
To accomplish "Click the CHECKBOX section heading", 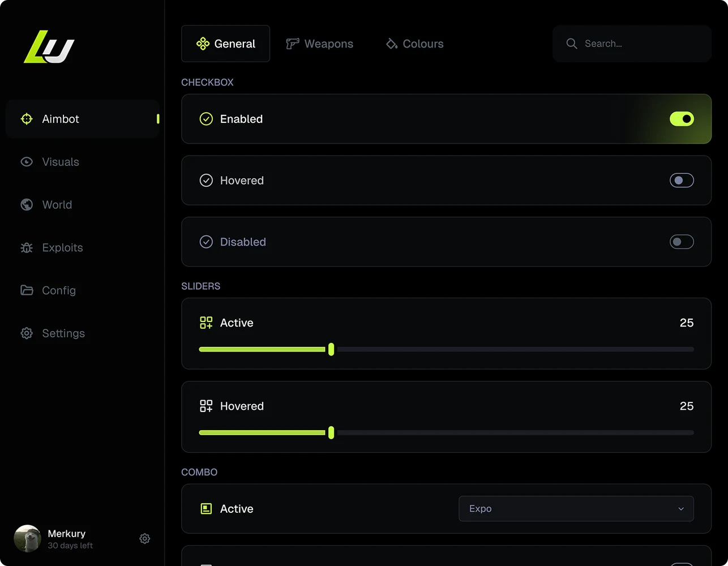I will (207, 82).
